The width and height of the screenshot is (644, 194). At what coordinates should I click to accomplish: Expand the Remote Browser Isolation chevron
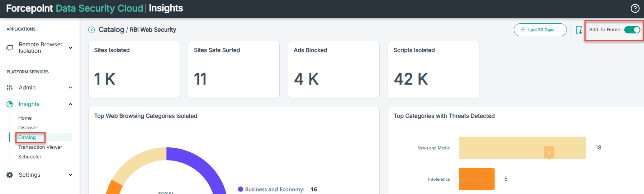[70, 48]
